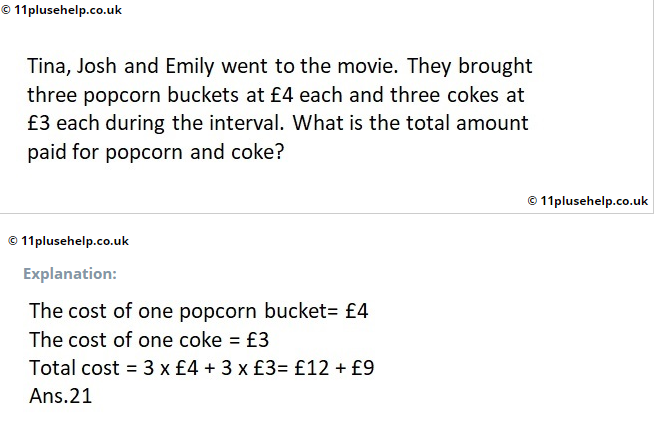The width and height of the screenshot is (657, 425).
Task: Click 'The cost of one coke = £3'
Action: coord(149,339)
